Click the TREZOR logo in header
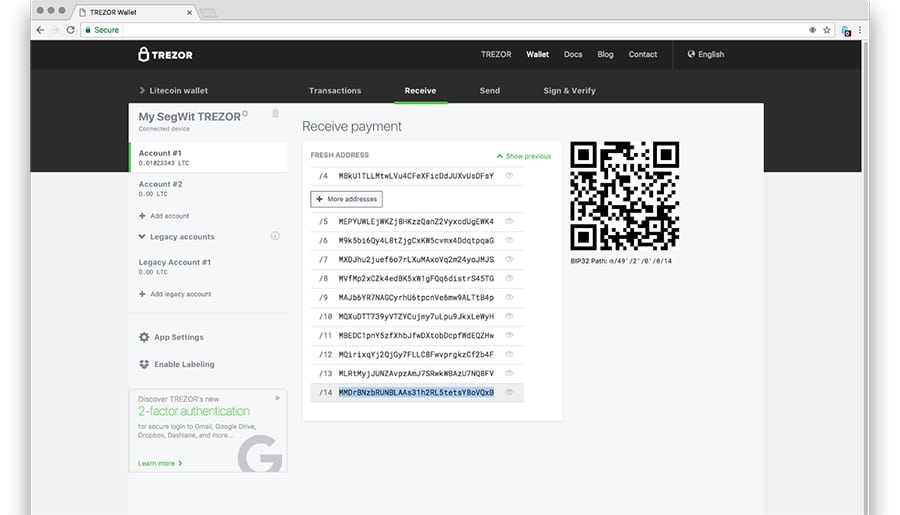Image resolution: width=900 pixels, height=515 pixels. coord(165,54)
